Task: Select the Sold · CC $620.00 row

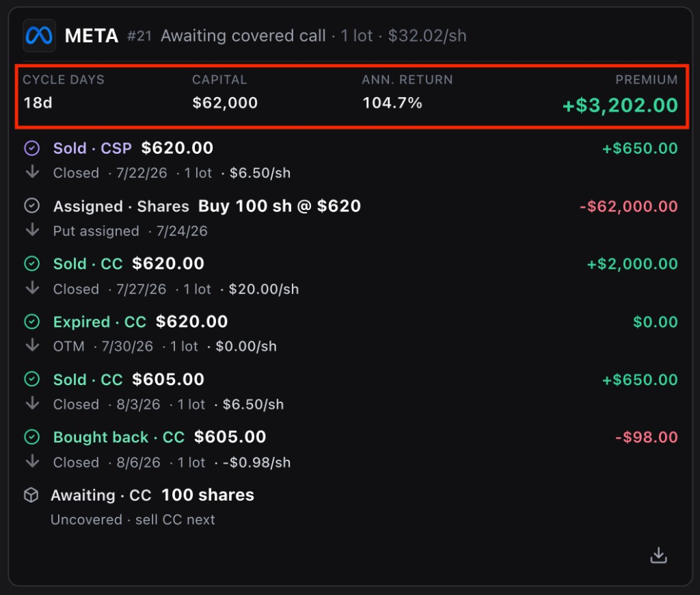Action: [x=351, y=276]
